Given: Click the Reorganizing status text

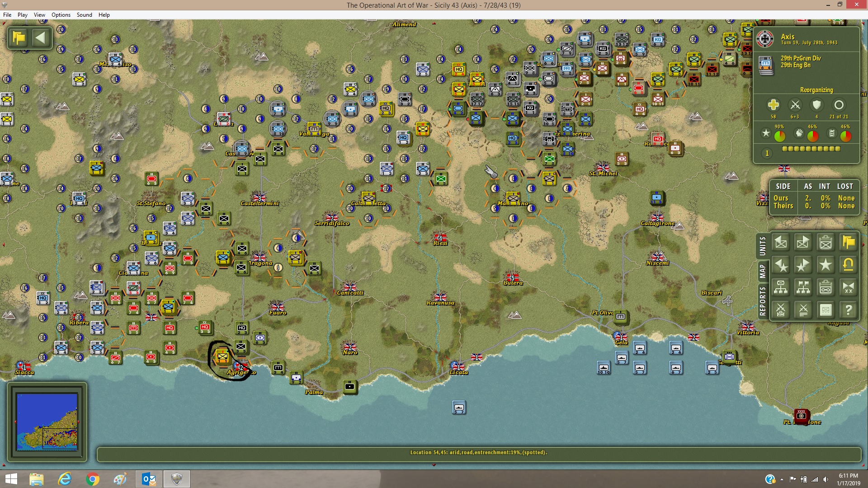Looking at the screenshot, I should 816,90.
